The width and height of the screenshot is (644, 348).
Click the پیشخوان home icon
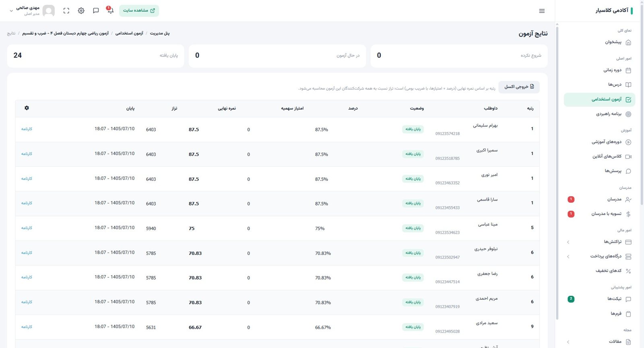(628, 42)
